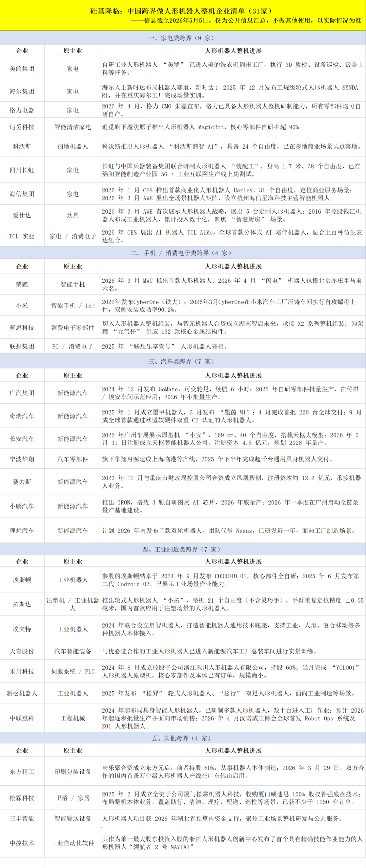
Task: Select section header 三、汽车类跨界（7 家）
Action: tap(183, 361)
